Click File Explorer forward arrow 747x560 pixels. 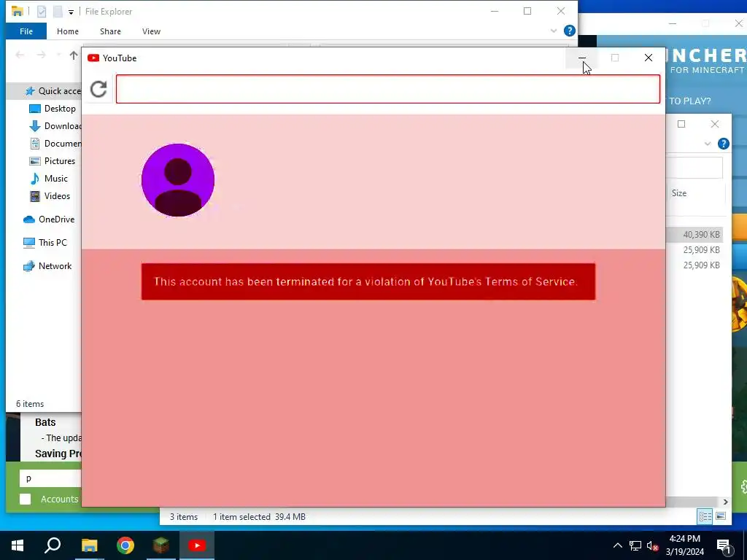[x=42, y=55]
